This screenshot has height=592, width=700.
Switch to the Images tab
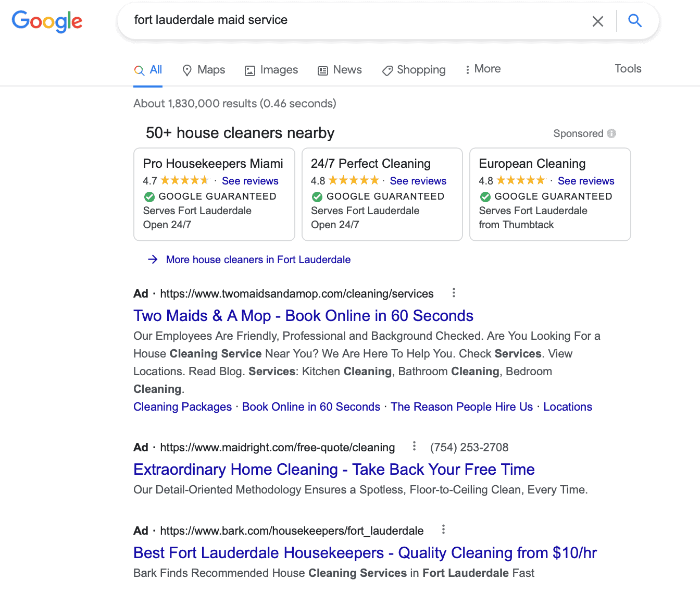(271, 70)
